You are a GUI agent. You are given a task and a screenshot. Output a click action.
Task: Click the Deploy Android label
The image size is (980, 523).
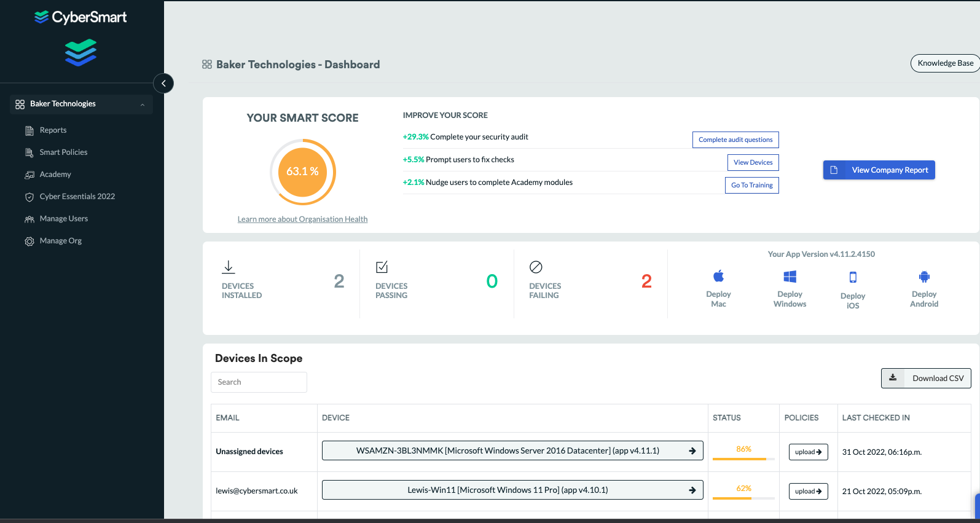click(924, 299)
